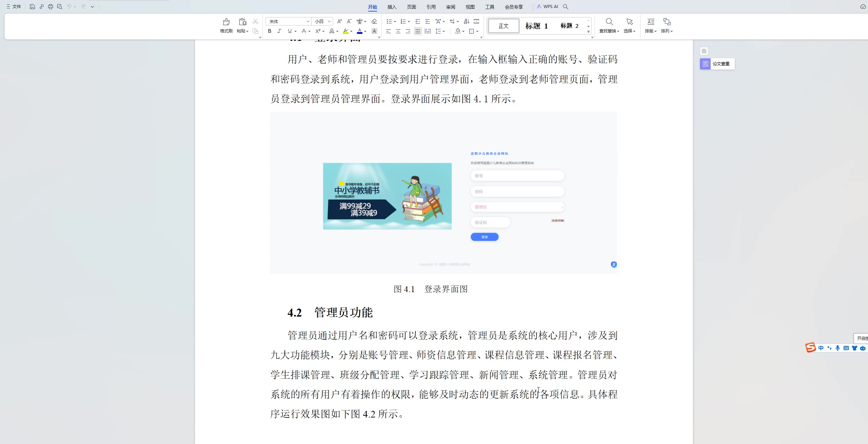The height and width of the screenshot is (444, 868).
Task: Click the Increase indent icon
Action: click(x=427, y=21)
